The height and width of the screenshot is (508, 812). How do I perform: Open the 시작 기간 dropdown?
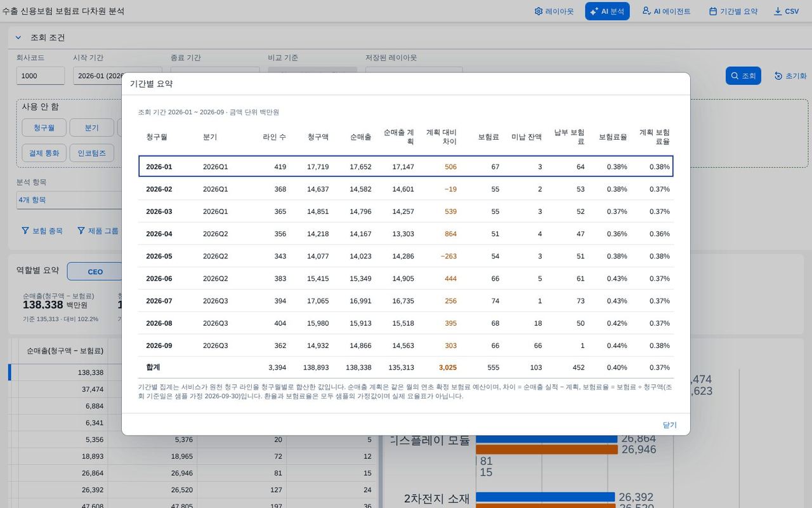(x=117, y=76)
